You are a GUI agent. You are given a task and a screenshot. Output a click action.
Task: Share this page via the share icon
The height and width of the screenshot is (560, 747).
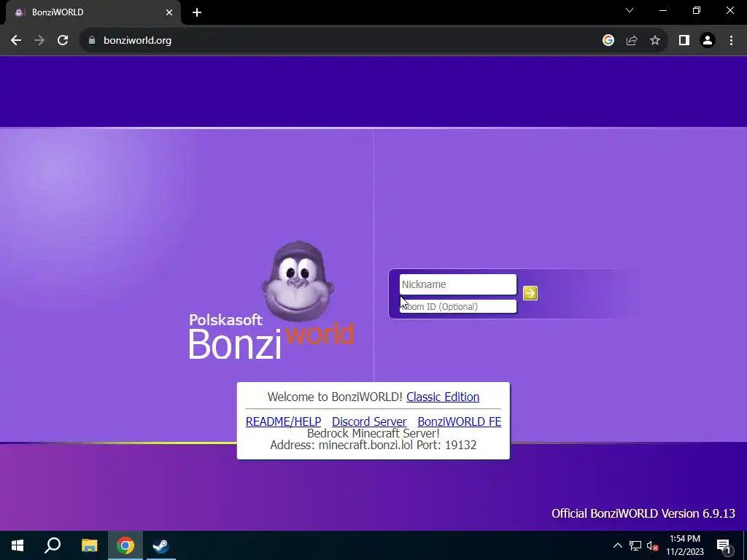point(632,41)
